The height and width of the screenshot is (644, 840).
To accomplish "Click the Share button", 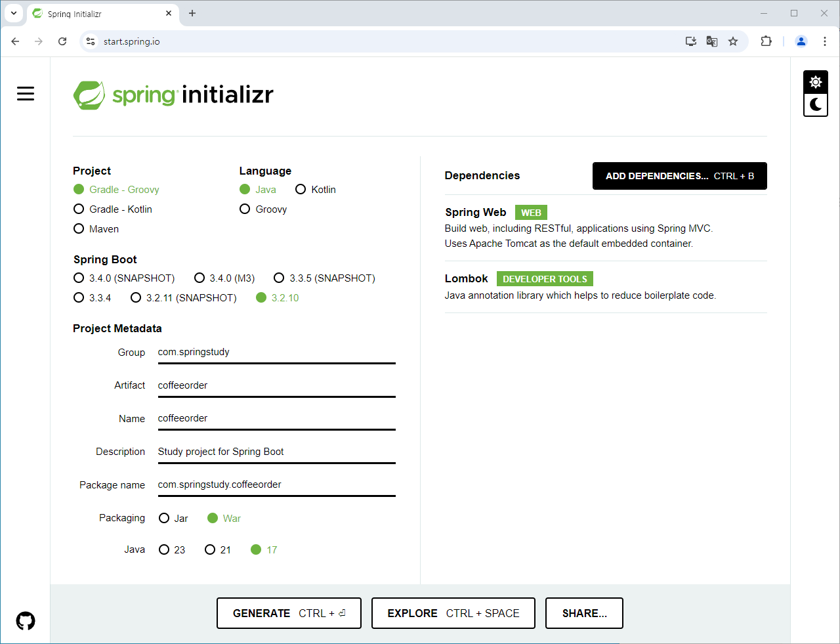I will (584, 613).
